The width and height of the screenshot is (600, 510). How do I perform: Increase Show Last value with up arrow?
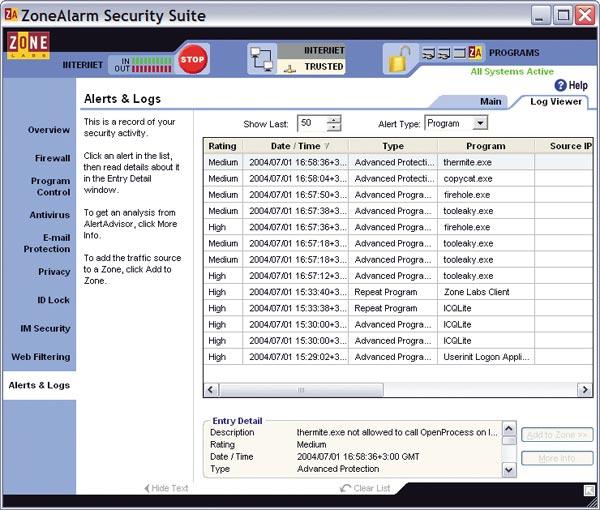(334, 119)
